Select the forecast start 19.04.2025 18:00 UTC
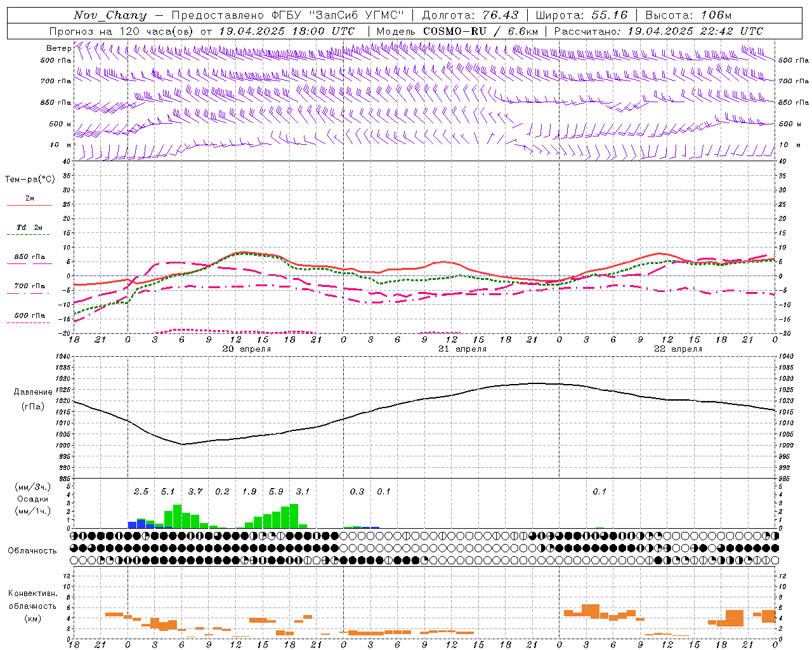812x650 pixels. coord(287,31)
